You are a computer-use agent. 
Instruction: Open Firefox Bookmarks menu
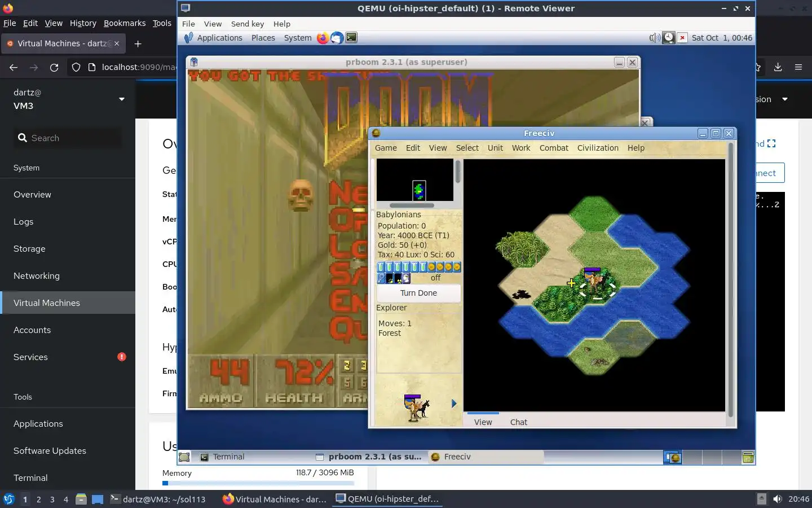coord(125,23)
